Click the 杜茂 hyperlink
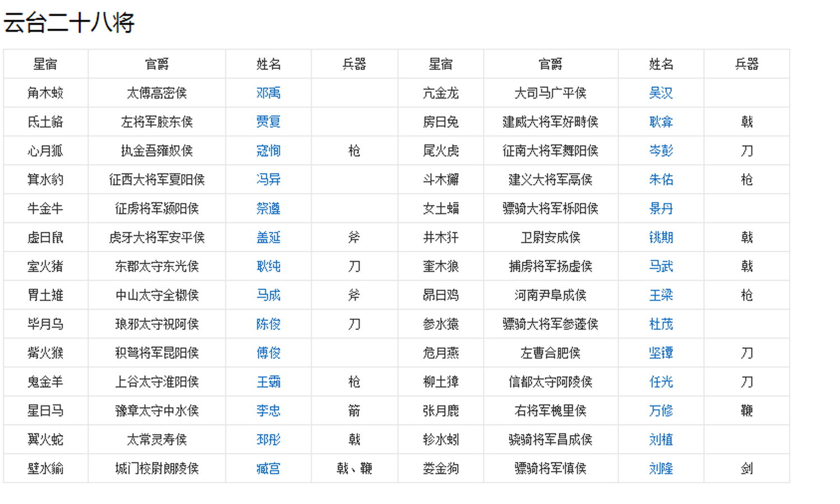Viewport: 840px width, 504px height. coord(661,324)
